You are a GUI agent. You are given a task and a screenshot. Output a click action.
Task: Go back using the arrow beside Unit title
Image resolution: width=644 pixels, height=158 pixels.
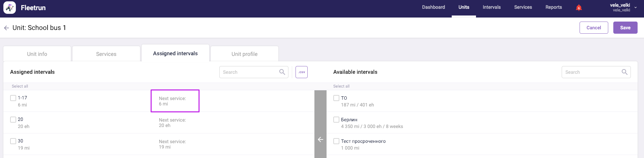point(6,28)
